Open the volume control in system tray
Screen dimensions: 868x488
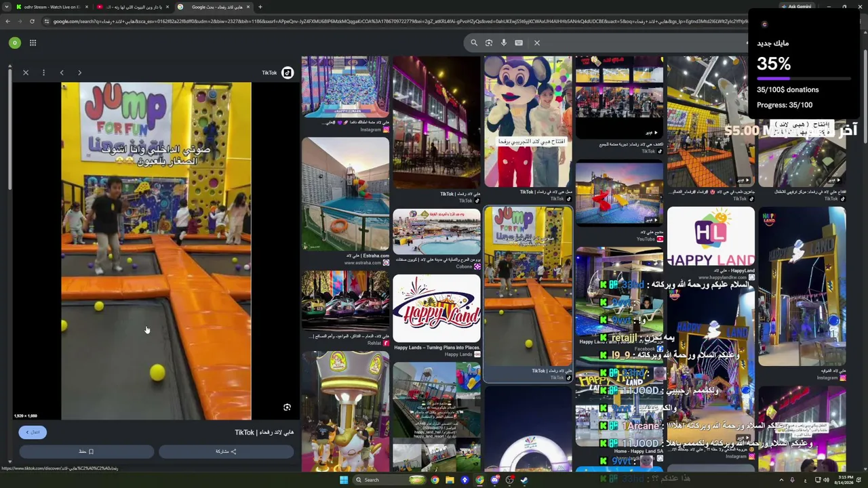coord(826,480)
